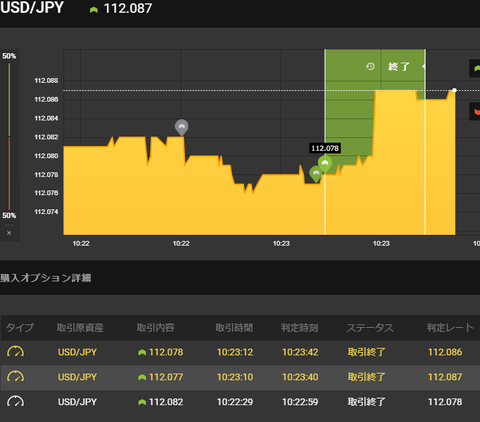Click the 取引原資産 column header
The height and width of the screenshot is (422, 480).
coord(80,328)
